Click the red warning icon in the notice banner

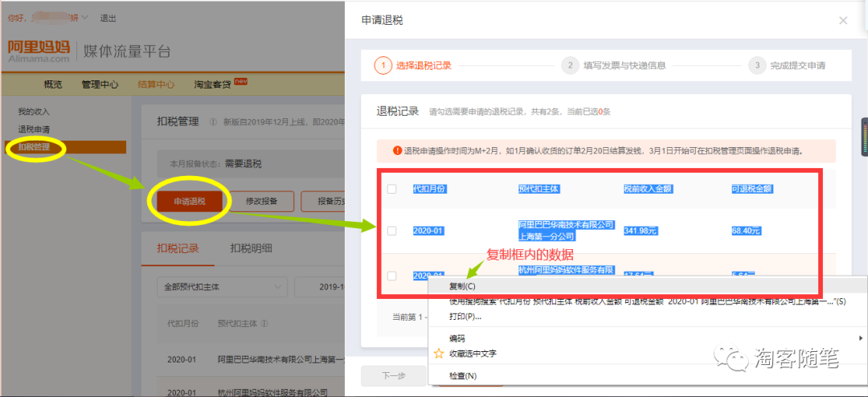(397, 150)
